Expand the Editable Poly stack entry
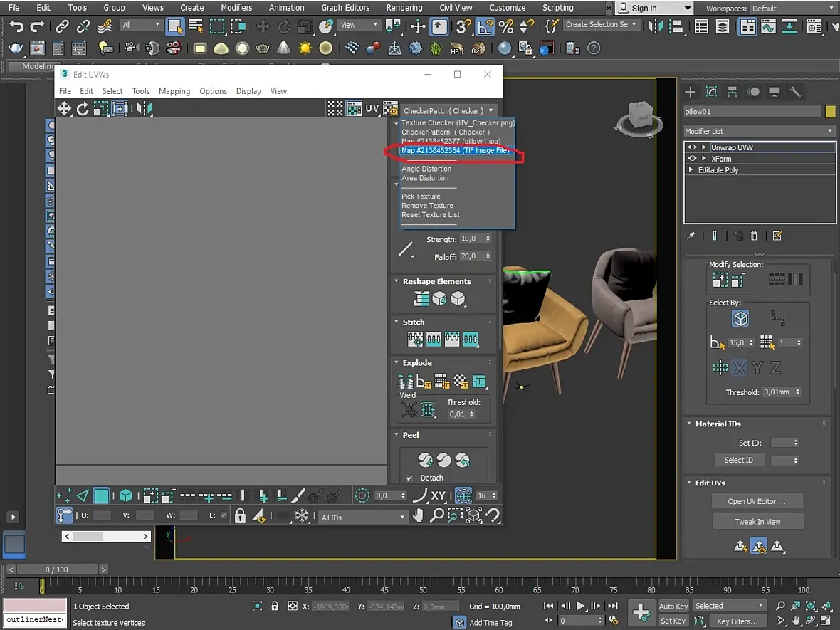This screenshot has width=840, height=630. click(691, 170)
